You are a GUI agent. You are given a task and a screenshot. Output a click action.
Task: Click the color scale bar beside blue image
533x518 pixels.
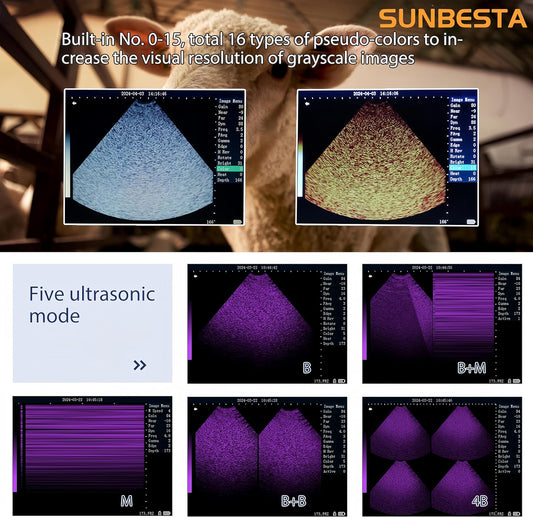click(x=68, y=164)
